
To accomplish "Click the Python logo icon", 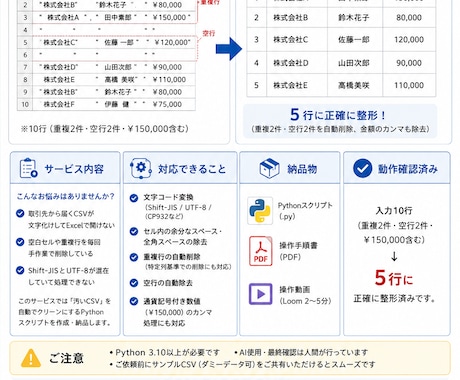I will coord(260,211).
